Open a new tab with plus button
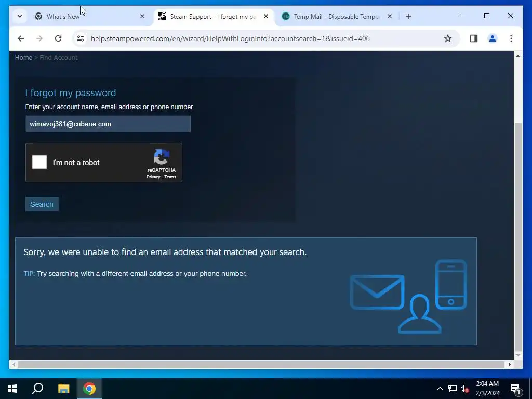The height and width of the screenshot is (399, 532). [408, 16]
